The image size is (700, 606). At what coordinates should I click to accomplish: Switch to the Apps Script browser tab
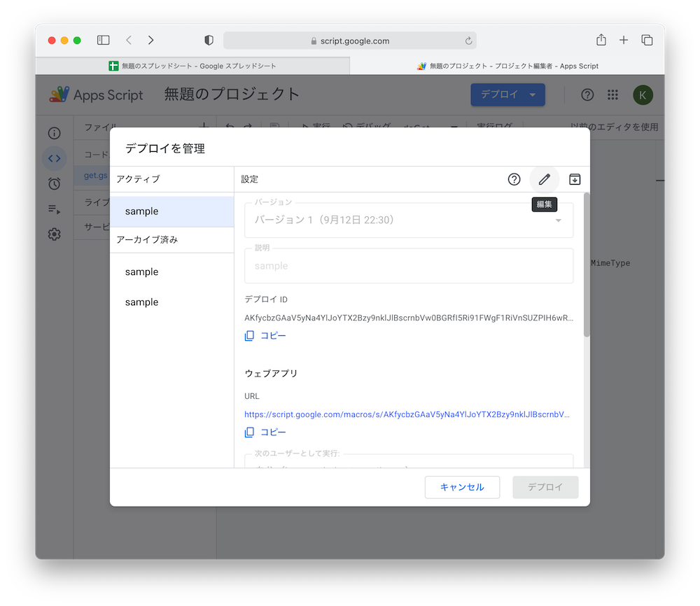(507, 66)
